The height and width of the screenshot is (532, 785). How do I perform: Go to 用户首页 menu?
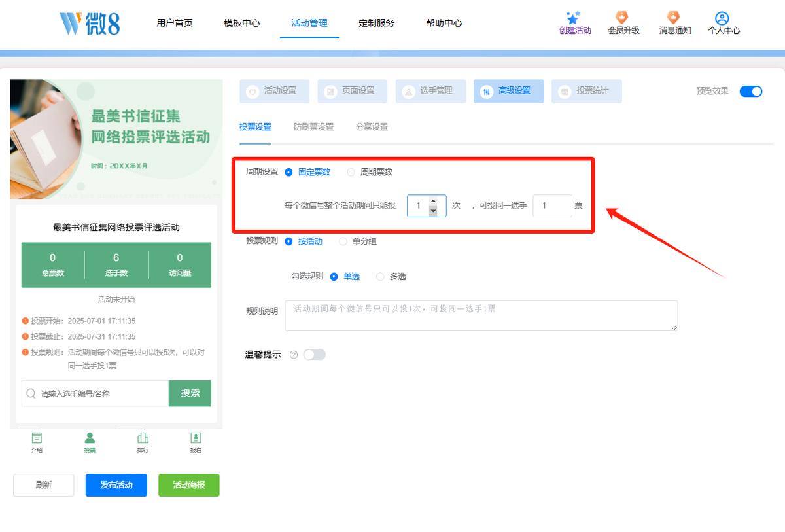175,23
